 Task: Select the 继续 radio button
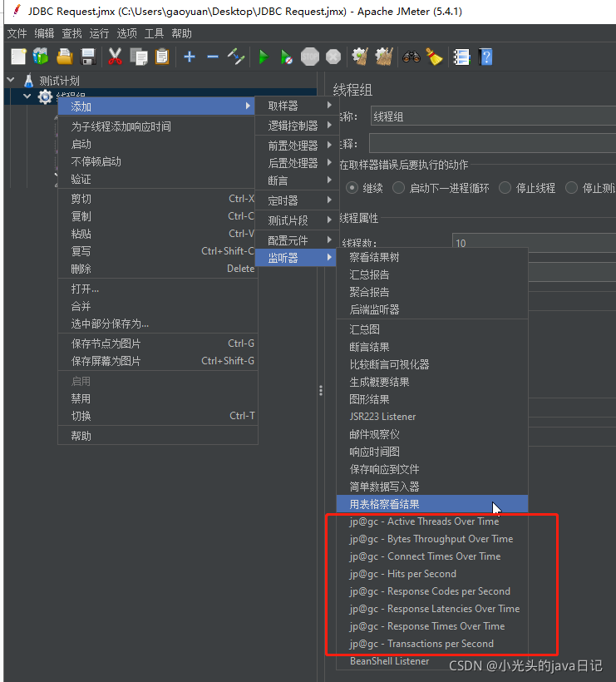click(352, 188)
